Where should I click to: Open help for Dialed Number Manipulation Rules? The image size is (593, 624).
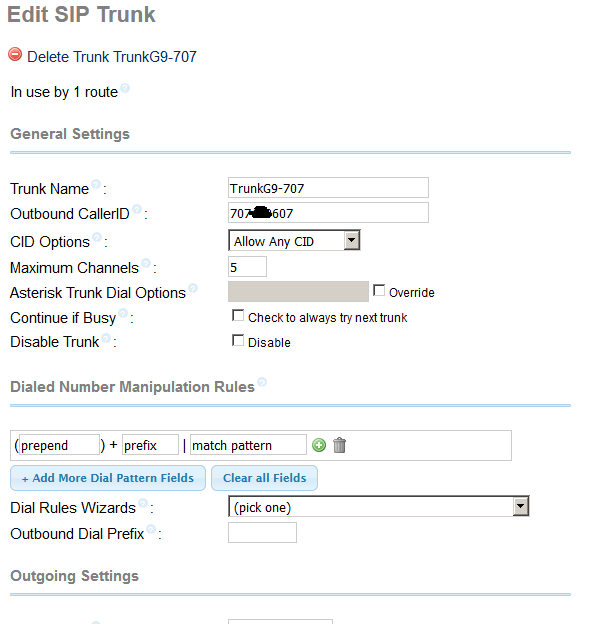(x=262, y=382)
